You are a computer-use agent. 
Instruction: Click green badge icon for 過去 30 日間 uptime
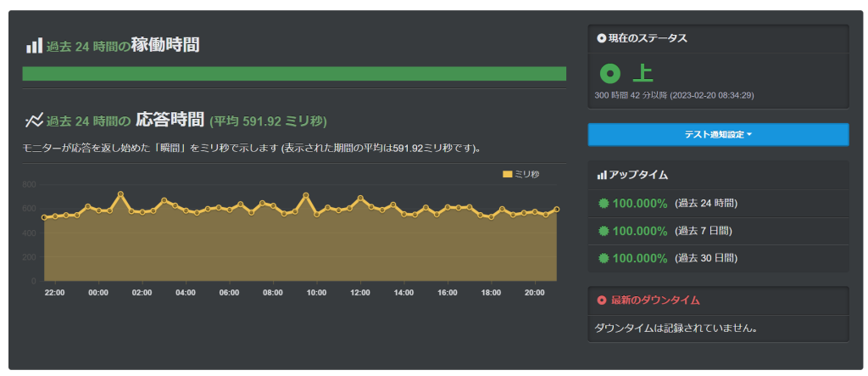pos(604,258)
